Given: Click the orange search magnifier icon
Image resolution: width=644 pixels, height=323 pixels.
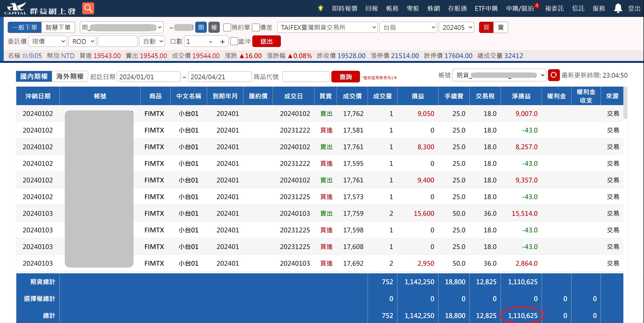Looking at the screenshot, I should tap(88, 8).
